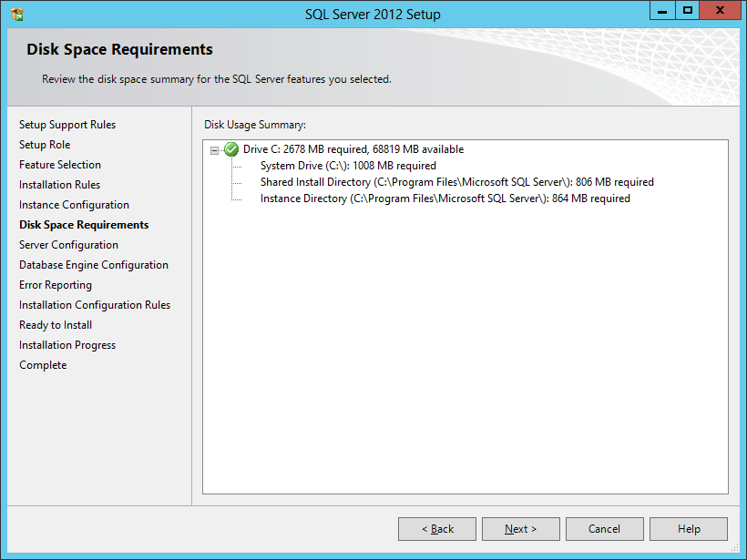
Task: Select Server Configuration in the steps list
Action: 68,245
